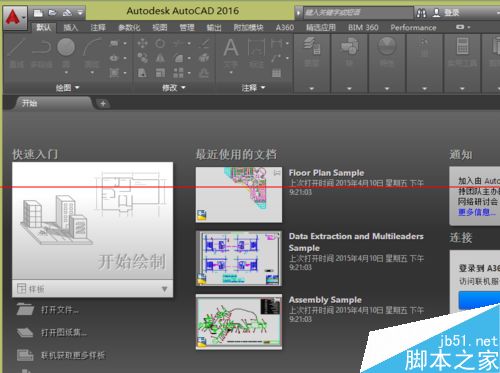Select the Erase tool in the Modify panel
500x373 pixels.
click(204, 43)
